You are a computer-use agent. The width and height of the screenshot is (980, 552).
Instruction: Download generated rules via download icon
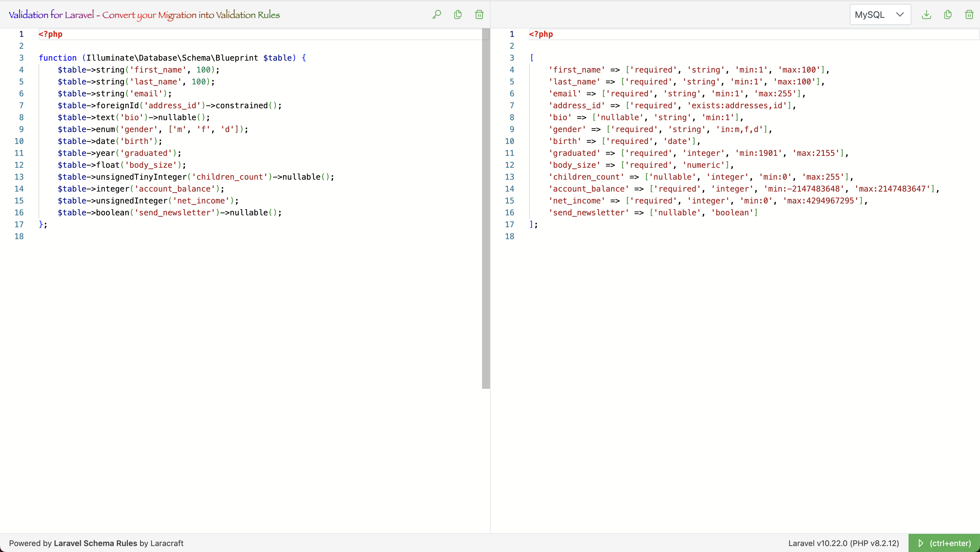tap(927, 14)
